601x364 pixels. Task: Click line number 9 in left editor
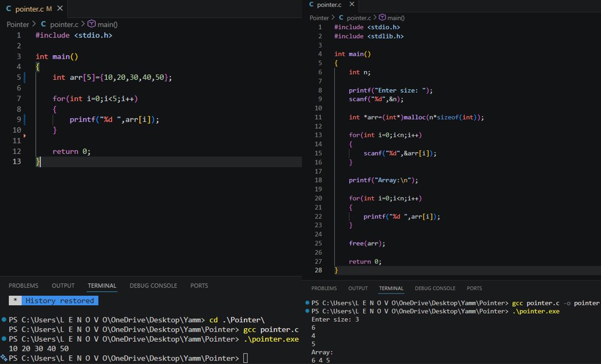(x=19, y=120)
